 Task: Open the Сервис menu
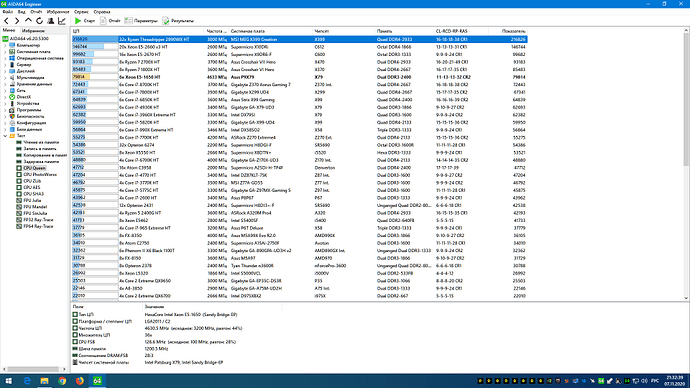[81, 12]
